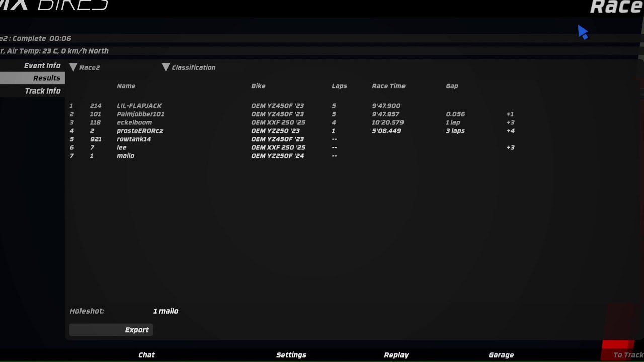The width and height of the screenshot is (644, 362).
Task: Click bike OEM XXF 250 '25 for eckelboom
Action: (x=278, y=122)
